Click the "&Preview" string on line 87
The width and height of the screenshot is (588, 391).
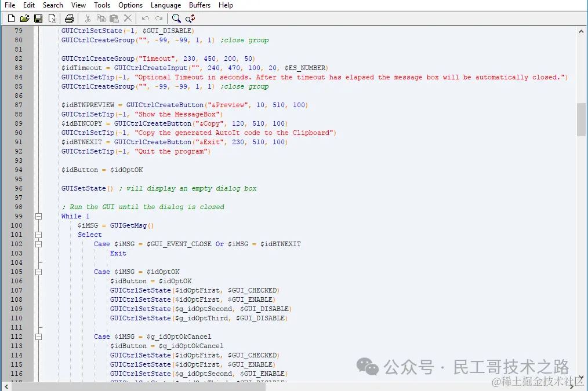(228, 105)
